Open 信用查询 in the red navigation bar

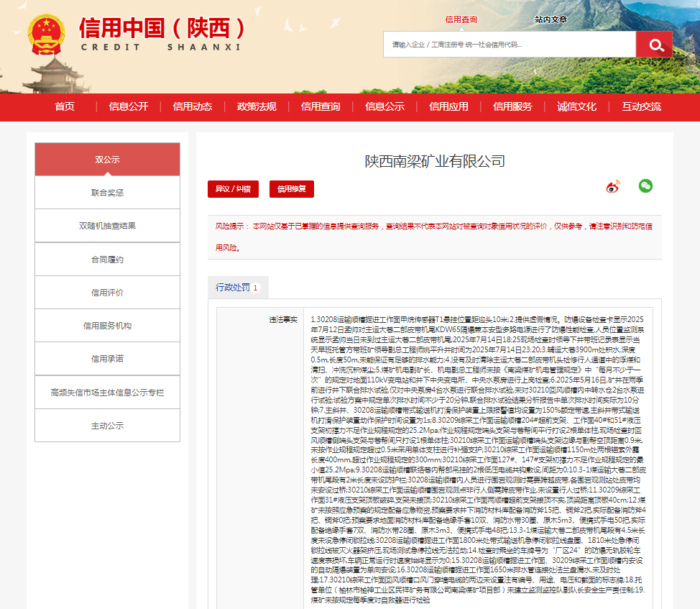[321, 106]
